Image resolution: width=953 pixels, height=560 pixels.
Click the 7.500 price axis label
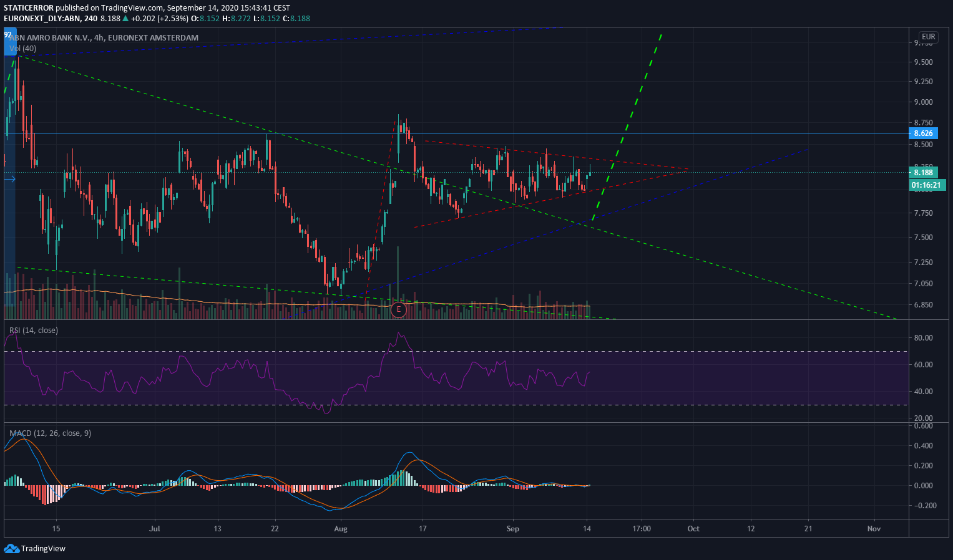click(x=924, y=238)
